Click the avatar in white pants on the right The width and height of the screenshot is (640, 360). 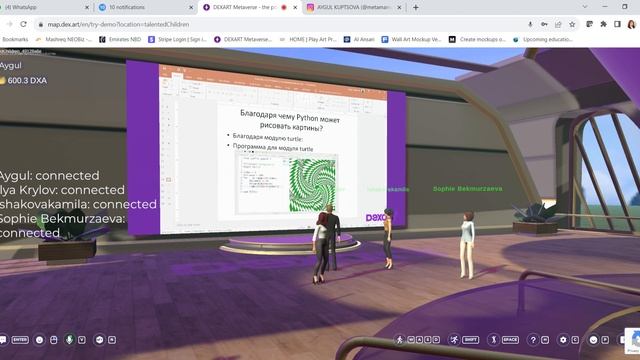[x=467, y=245]
